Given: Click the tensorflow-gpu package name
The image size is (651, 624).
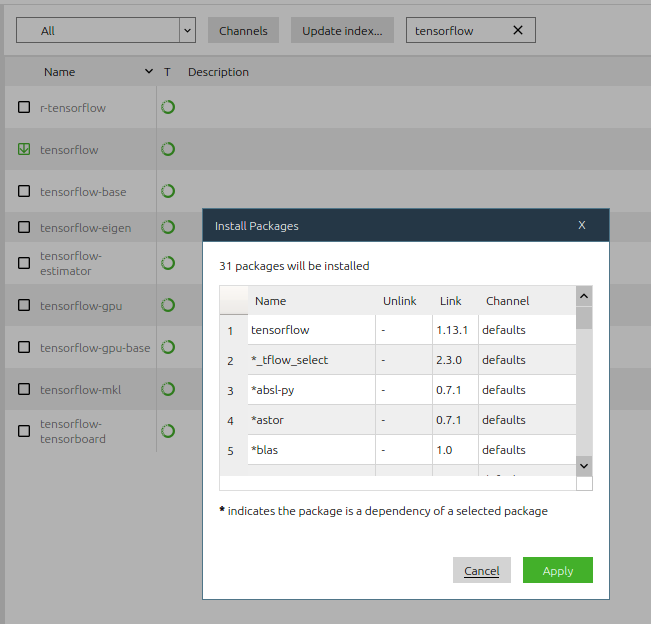Looking at the screenshot, I should click(x=81, y=306).
